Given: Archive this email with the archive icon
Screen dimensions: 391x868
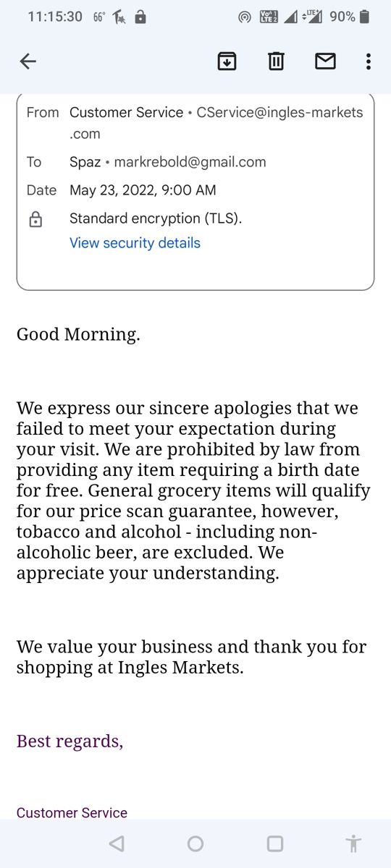Looking at the screenshot, I should tap(227, 61).
